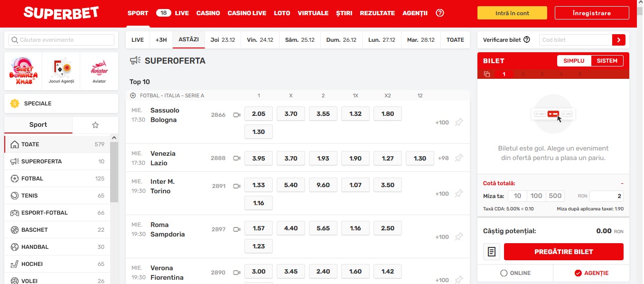Select the ONLINE betting option

515,273
